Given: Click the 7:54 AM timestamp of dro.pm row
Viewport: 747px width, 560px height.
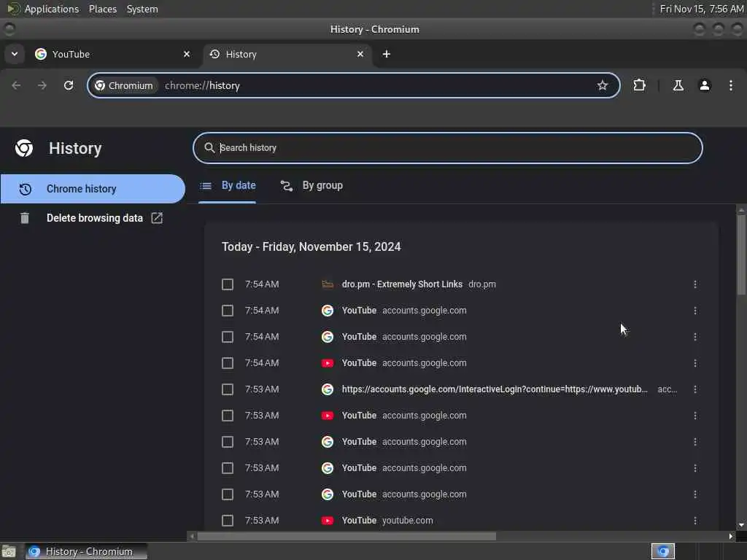Looking at the screenshot, I should (x=262, y=284).
